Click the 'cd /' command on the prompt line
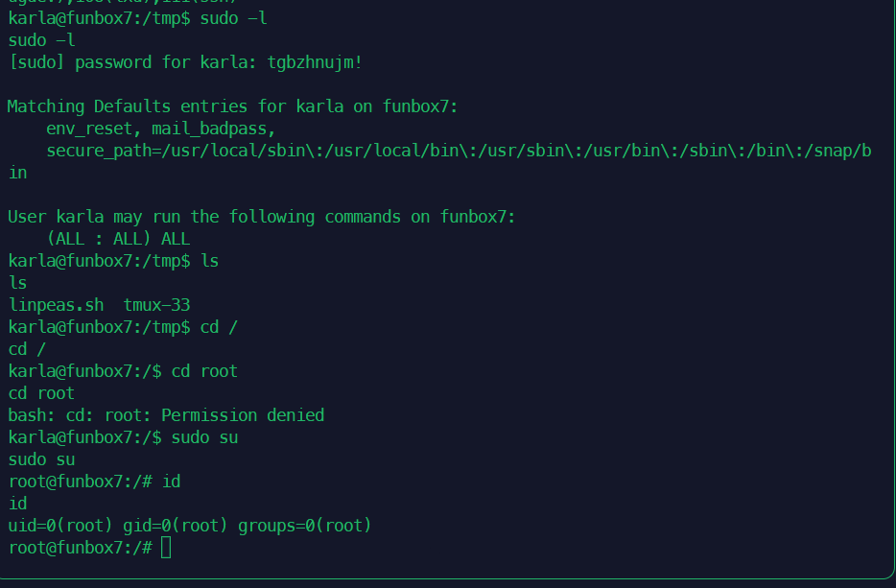 [x=219, y=327]
